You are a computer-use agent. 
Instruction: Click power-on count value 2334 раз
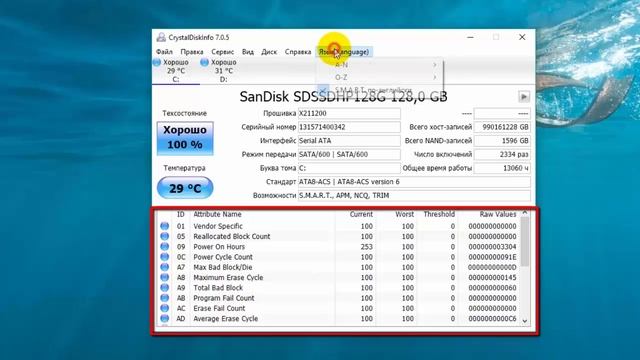coord(502,154)
